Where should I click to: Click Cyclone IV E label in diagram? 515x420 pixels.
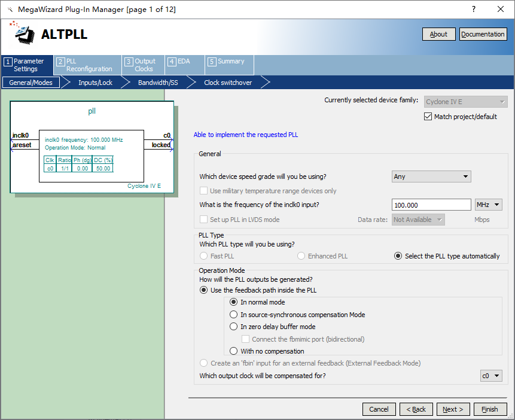144,185
